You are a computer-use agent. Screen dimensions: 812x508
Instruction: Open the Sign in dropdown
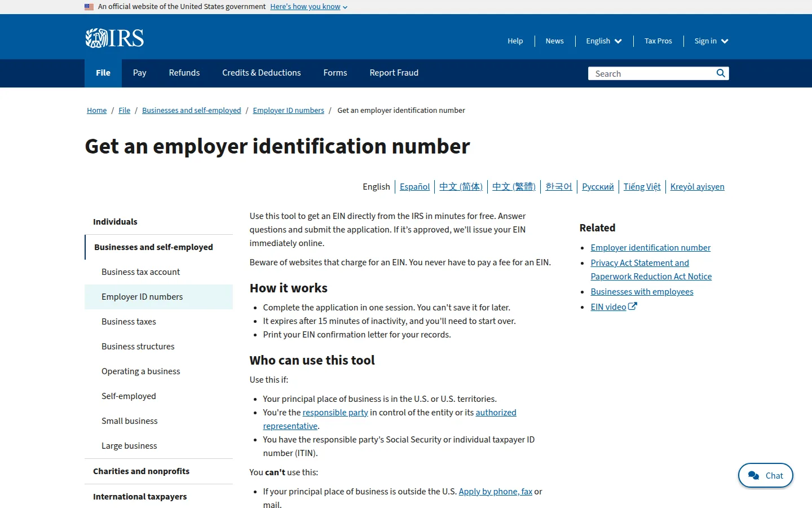[712, 41]
